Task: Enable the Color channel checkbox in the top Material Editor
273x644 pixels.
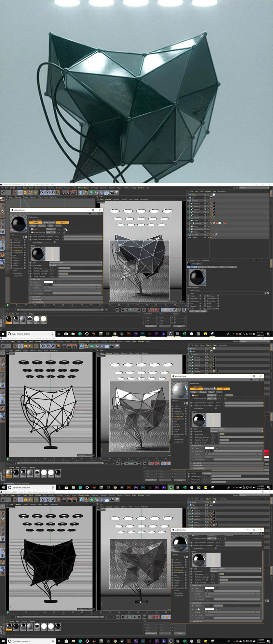Action: [24, 240]
